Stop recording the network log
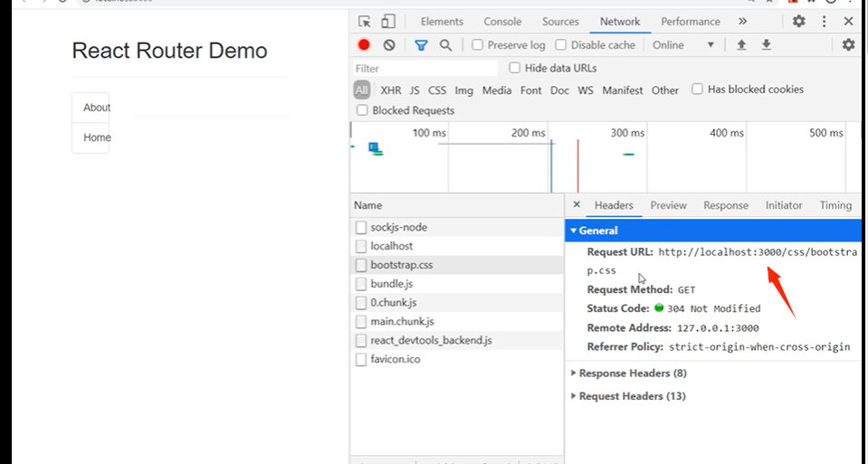This screenshot has height=464, width=868. click(x=364, y=45)
